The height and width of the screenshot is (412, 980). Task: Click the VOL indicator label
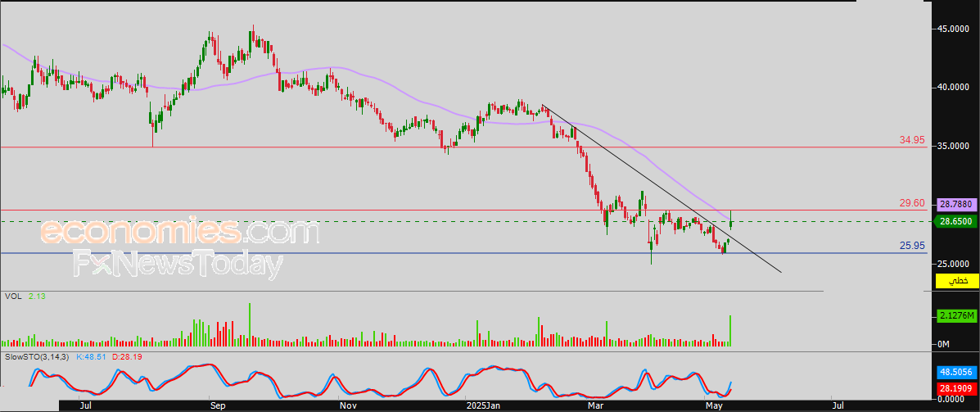[x=12, y=297]
